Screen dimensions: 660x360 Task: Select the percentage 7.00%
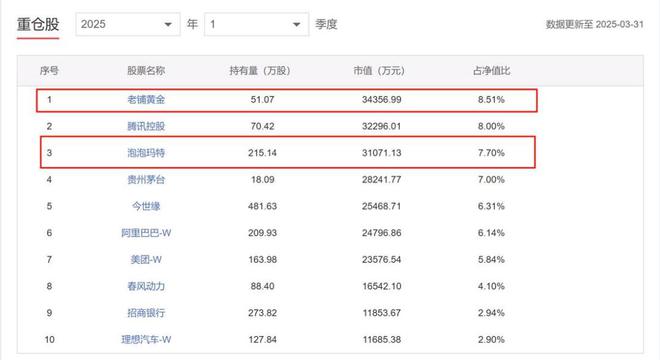point(491,180)
